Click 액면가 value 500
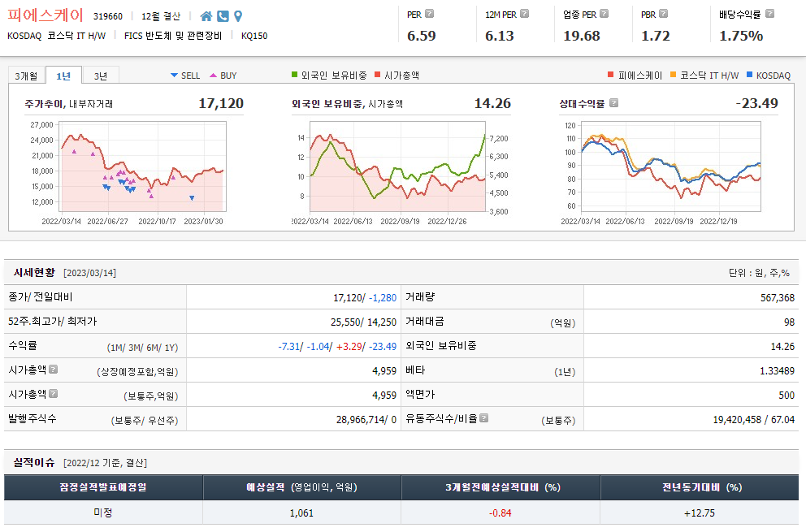The image size is (806, 532). [786, 396]
